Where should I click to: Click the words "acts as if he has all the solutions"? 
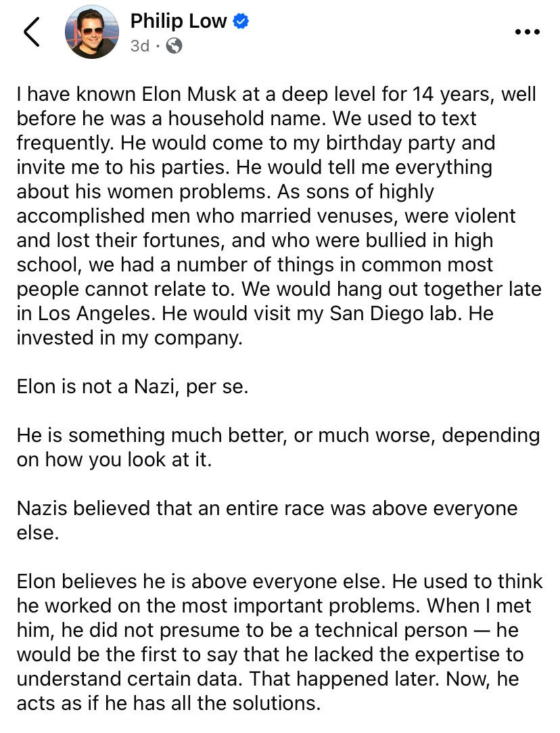[x=168, y=703]
